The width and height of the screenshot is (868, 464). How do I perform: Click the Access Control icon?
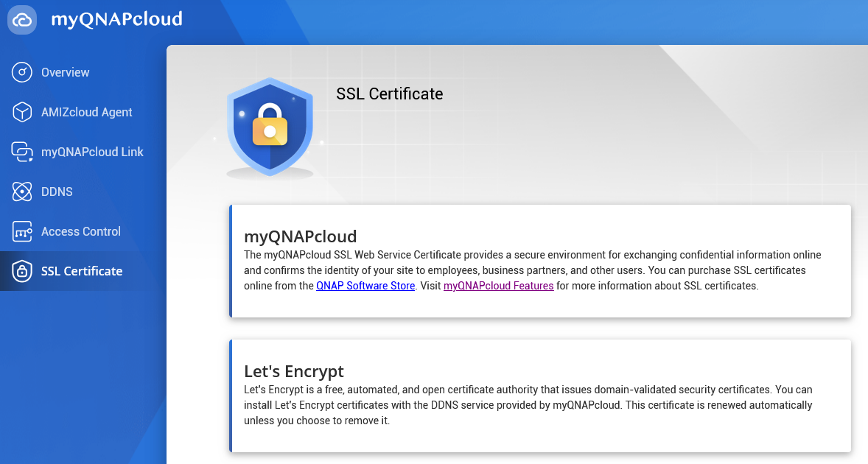tap(22, 231)
